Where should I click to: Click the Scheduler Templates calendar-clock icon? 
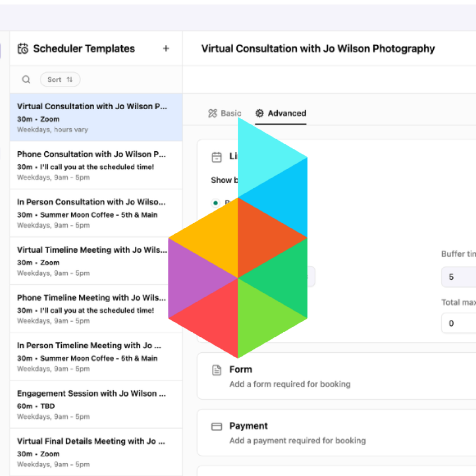coord(23,49)
